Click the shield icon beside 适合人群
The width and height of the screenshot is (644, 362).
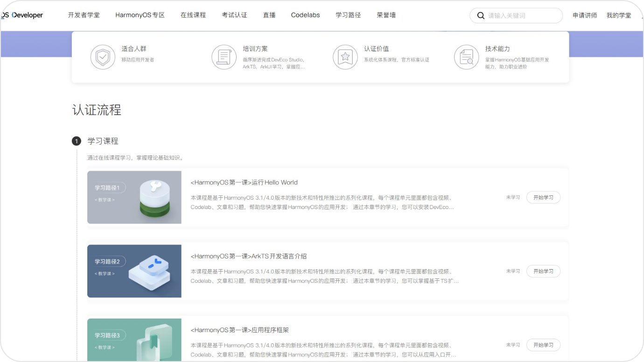(103, 57)
